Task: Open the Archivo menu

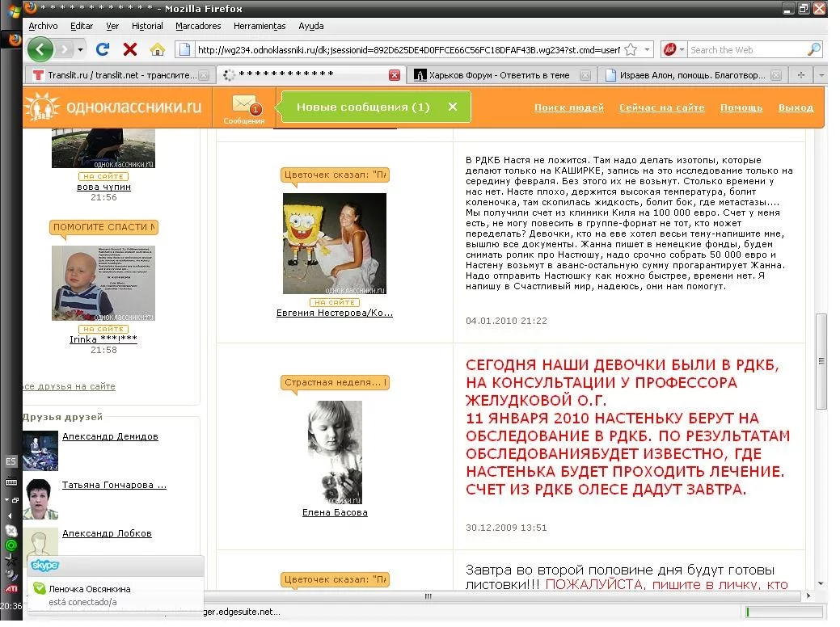Action: 44,26
